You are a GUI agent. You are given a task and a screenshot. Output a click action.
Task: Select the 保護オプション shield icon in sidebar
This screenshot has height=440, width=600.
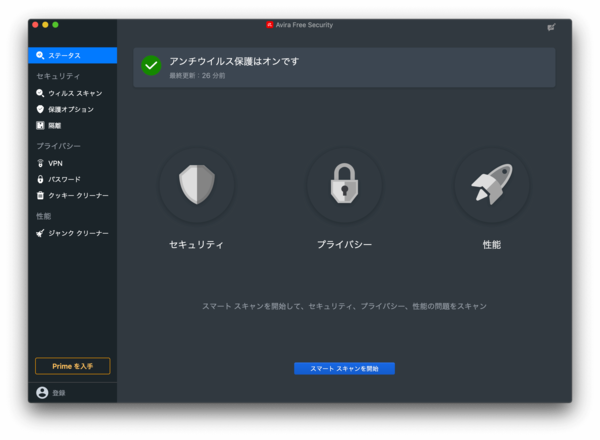40,109
